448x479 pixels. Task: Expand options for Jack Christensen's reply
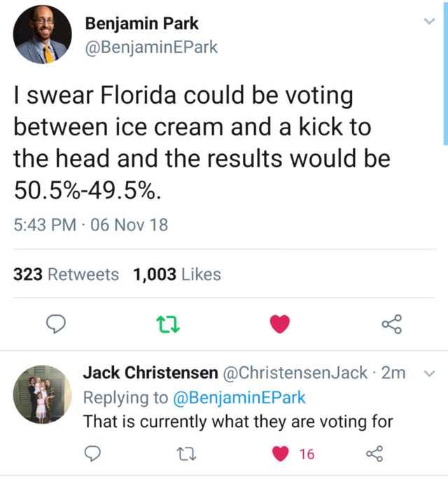point(430,374)
